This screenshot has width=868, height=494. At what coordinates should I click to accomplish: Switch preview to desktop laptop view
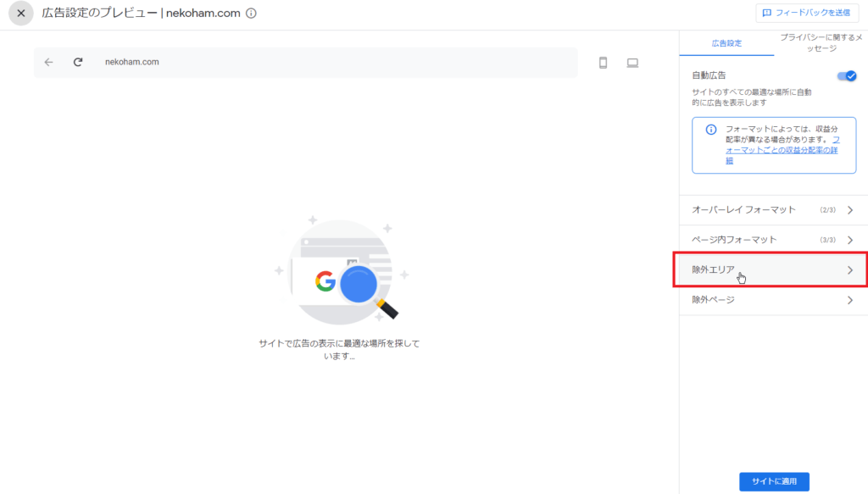pyautogui.click(x=632, y=63)
